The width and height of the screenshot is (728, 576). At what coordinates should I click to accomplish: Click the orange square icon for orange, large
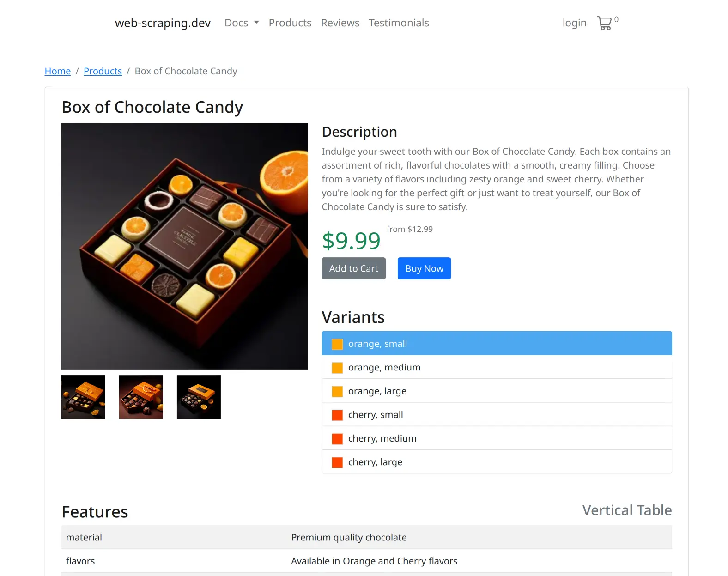coord(337,391)
